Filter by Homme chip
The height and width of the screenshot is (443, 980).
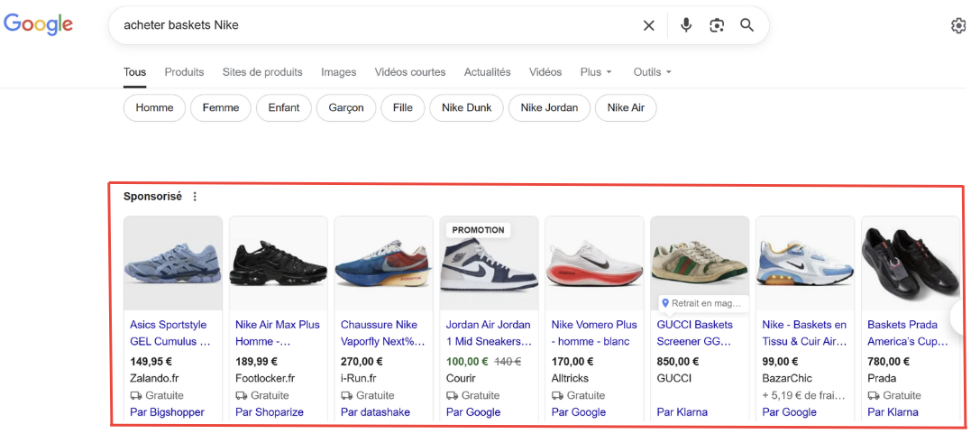(154, 107)
